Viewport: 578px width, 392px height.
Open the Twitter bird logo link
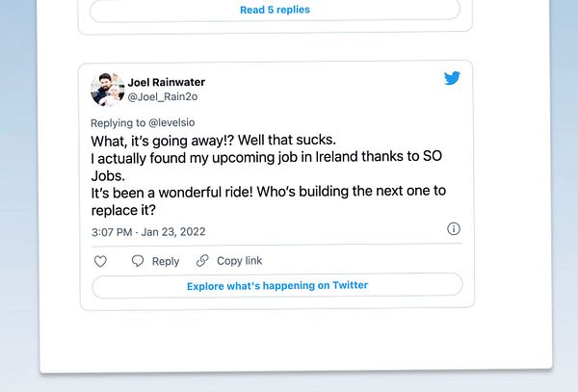point(452,79)
